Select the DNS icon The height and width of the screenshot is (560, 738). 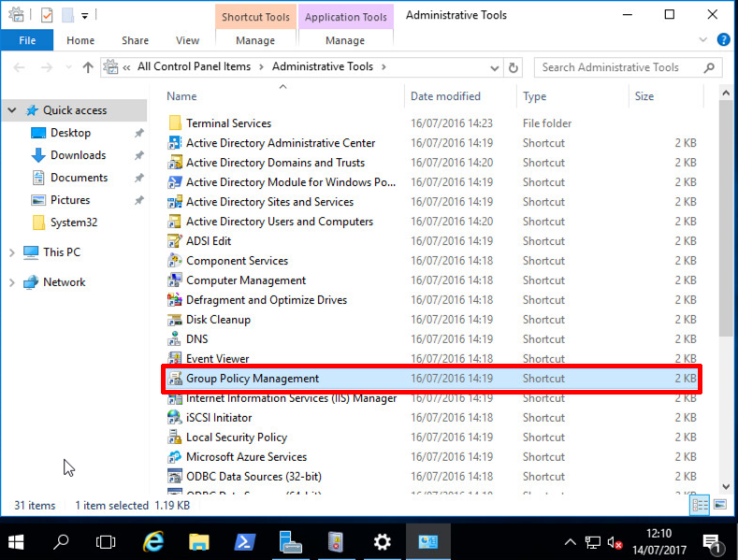175,339
